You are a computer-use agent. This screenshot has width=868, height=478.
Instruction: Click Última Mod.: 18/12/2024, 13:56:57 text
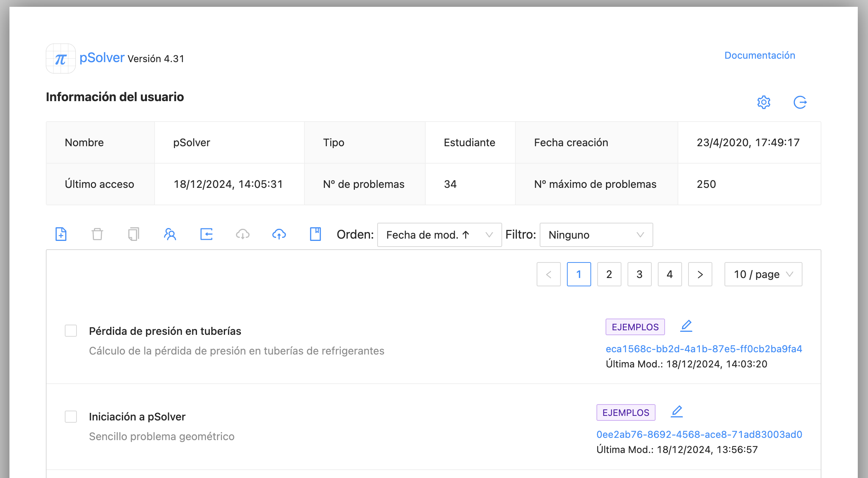(x=677, y=450)
